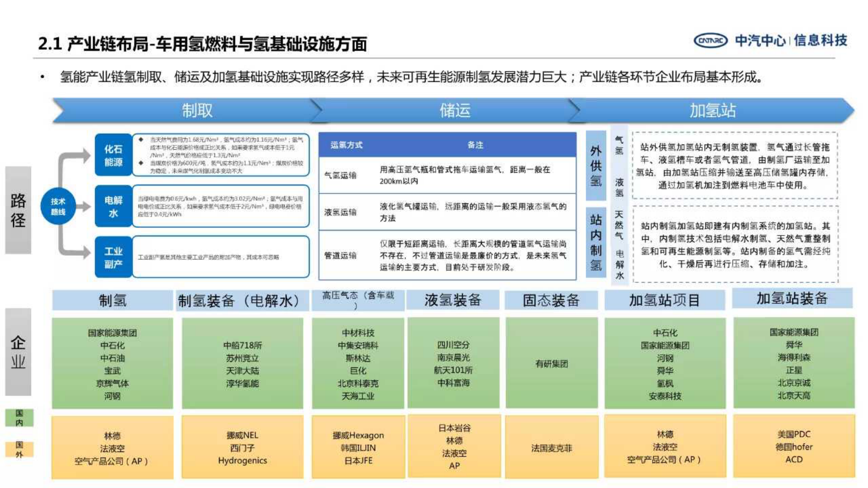
Task: Select 美国PDC foreign company
Action: [794, 434]
